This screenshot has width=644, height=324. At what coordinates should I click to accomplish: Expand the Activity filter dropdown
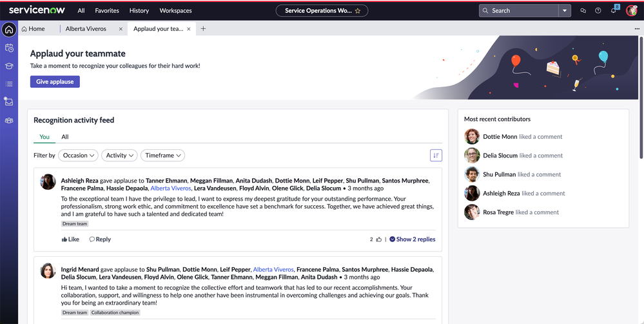click(119, 156)
